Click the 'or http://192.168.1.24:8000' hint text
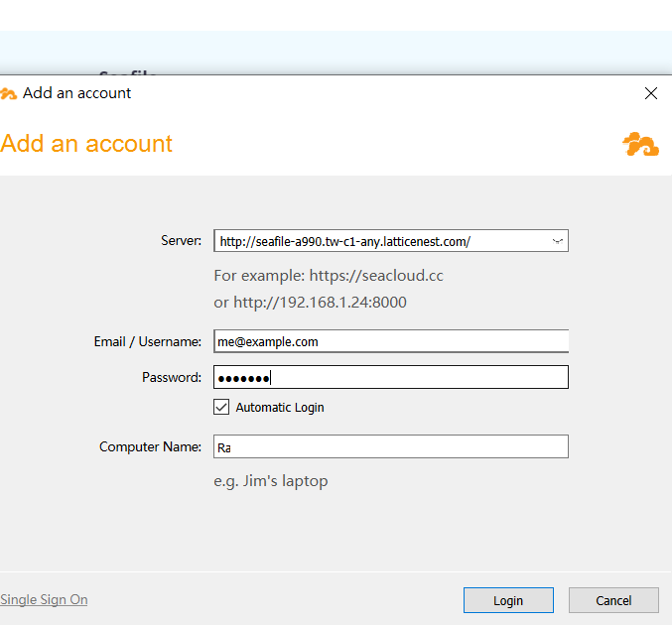The height and width of the screenshot is (625, 672). click(311, 303)
